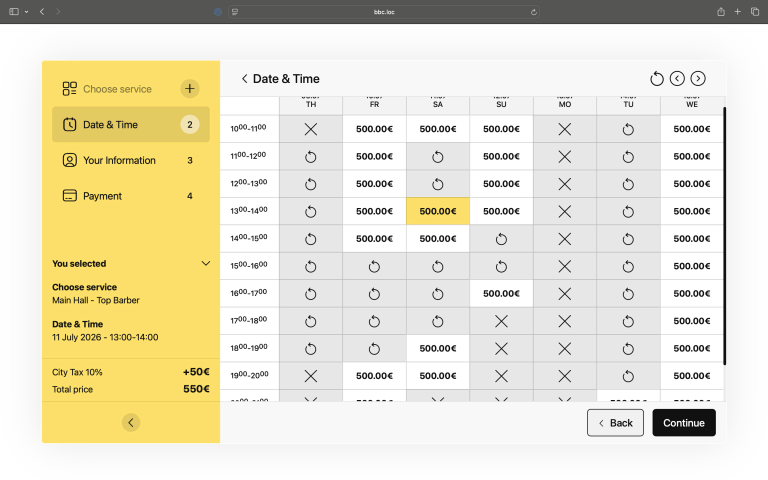Click the Date & Time clock icon in sidebar
This screenshot has width=768, height=480.
click(70, 124)
